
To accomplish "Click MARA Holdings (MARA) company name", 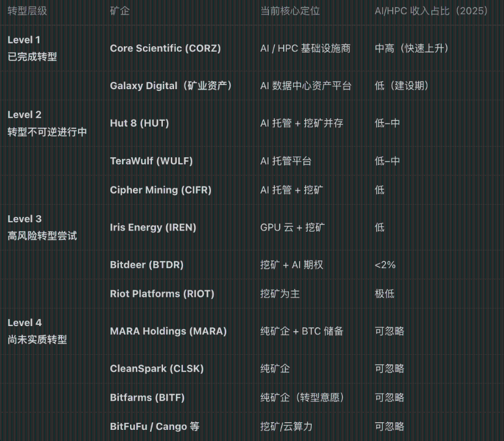I will coord(168,331).
